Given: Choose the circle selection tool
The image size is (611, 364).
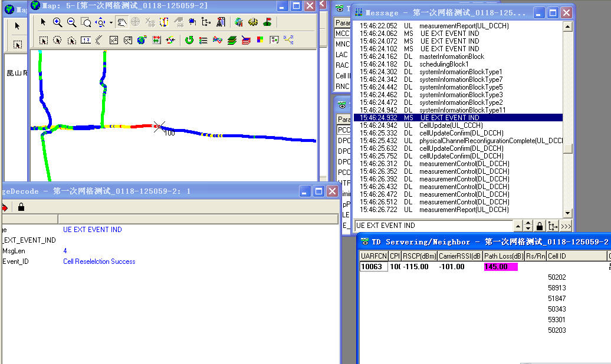Looking at the screenshot, I should 57,40.
